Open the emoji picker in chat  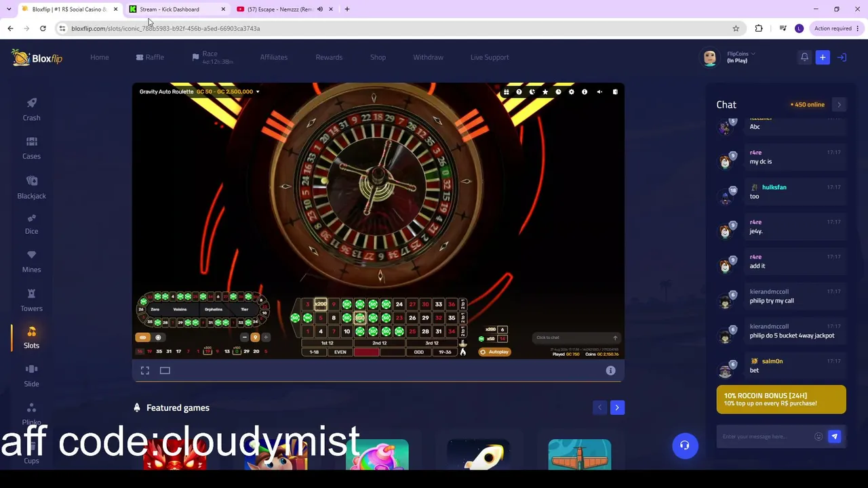(x=818, y=436)
